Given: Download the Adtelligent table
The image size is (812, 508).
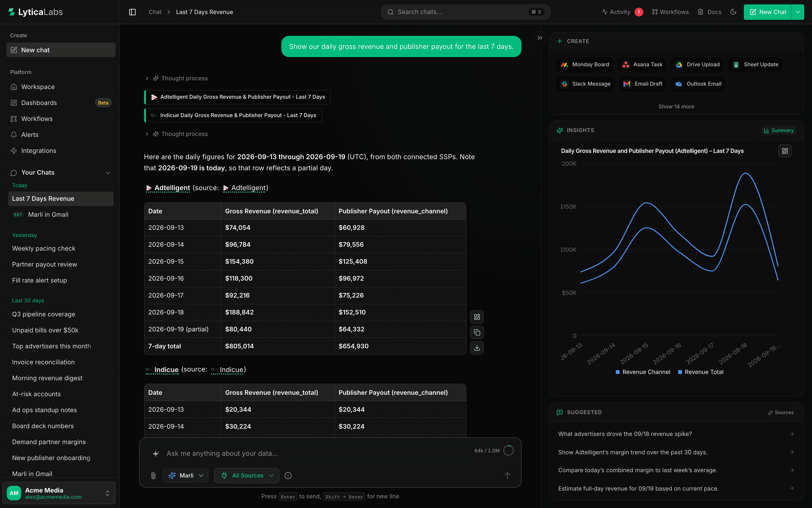Looking at the screenshot, I should tap(477, 348).
